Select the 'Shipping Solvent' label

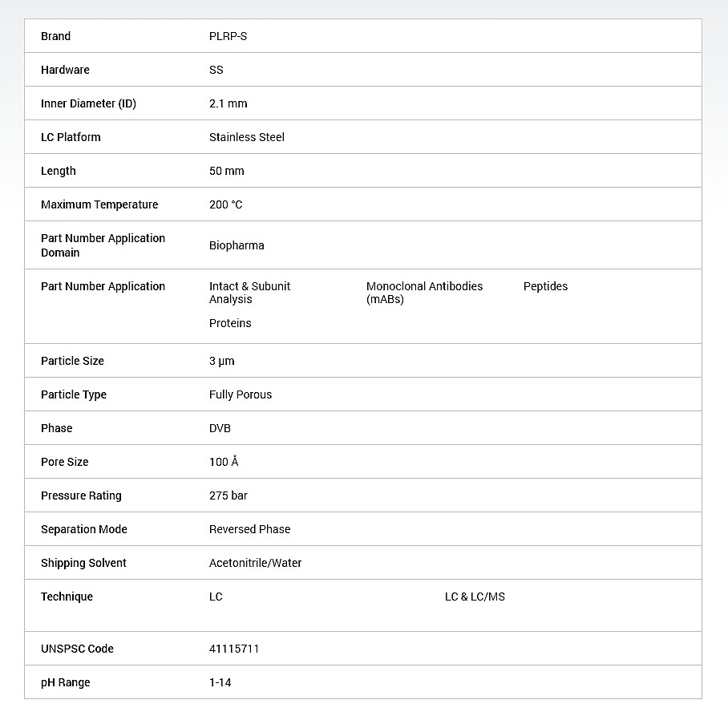click(83, 563)
